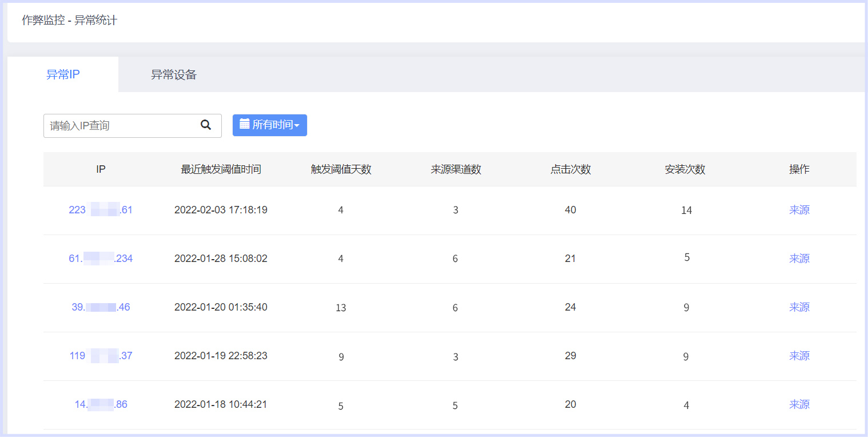Click 来源 for the 2022-01-19 row
This screenshot has height=437, width=868.
pyautogui.click(x=799, y=356)
